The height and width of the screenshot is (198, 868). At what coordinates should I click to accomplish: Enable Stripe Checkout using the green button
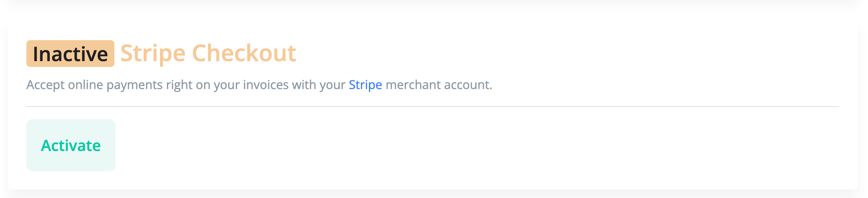(71, 146)
